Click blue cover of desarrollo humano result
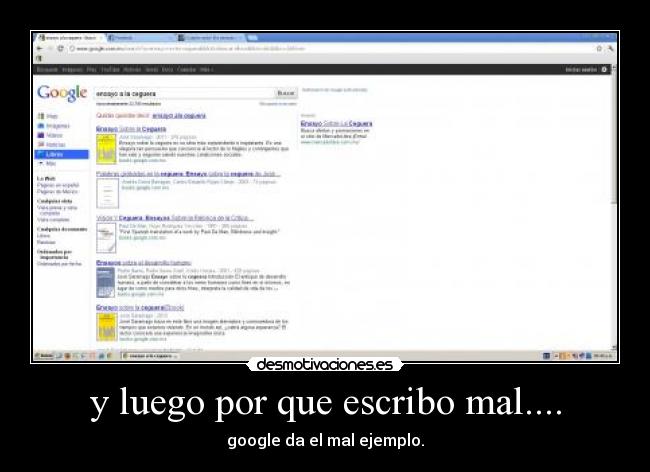Viewport: 650px width, 472px height. click(x=105, y=283)
